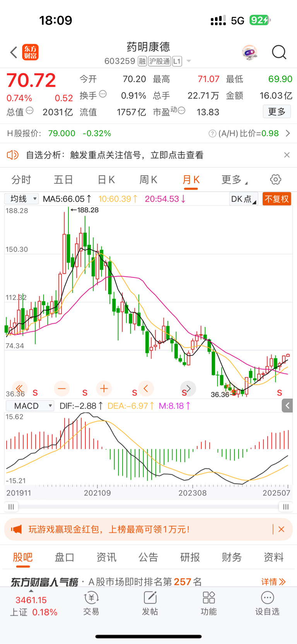This screenshot has height=644, width=297.
Task: Close the red-packet promo banner
Action: tap(282, 530)
